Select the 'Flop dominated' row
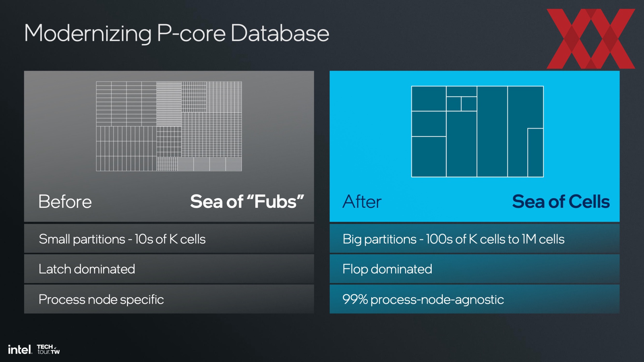Viewport: 644px width, 362px height. coord(475,269)
